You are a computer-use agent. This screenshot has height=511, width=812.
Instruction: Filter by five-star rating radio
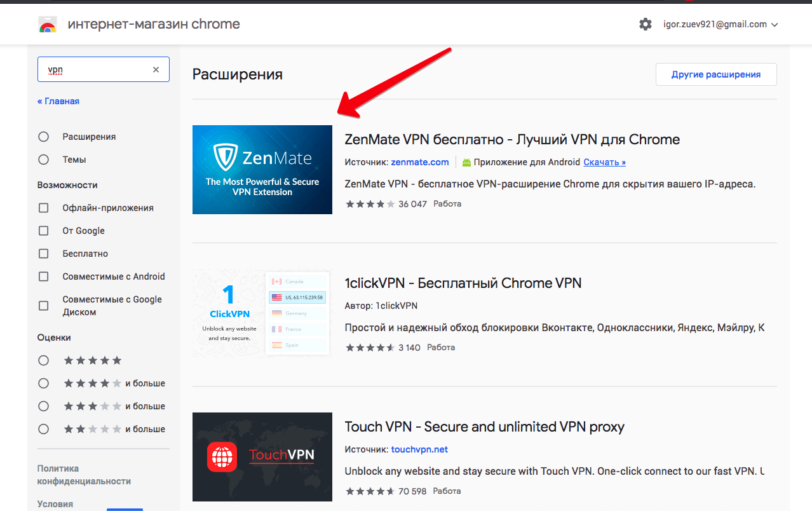click(x=44, y=360)
